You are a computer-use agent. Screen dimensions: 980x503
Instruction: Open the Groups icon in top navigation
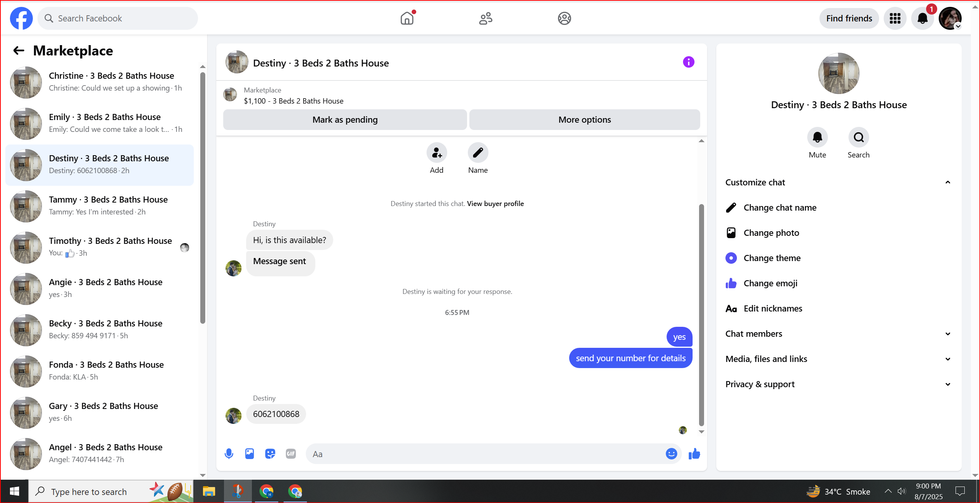click(x=564, y=18)
